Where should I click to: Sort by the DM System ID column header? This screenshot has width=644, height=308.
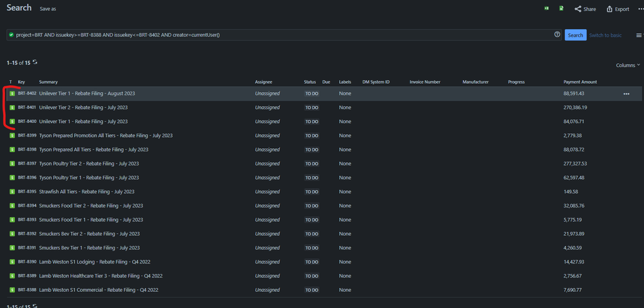(376, 82)
